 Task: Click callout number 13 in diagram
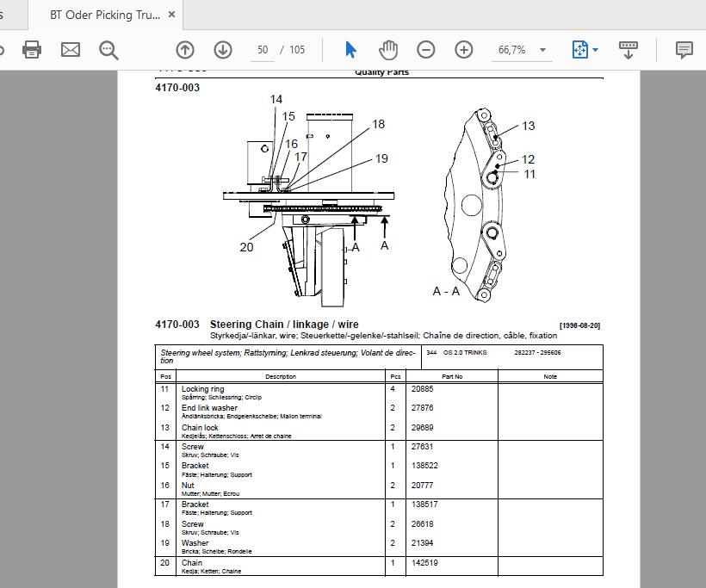point(528,126)
